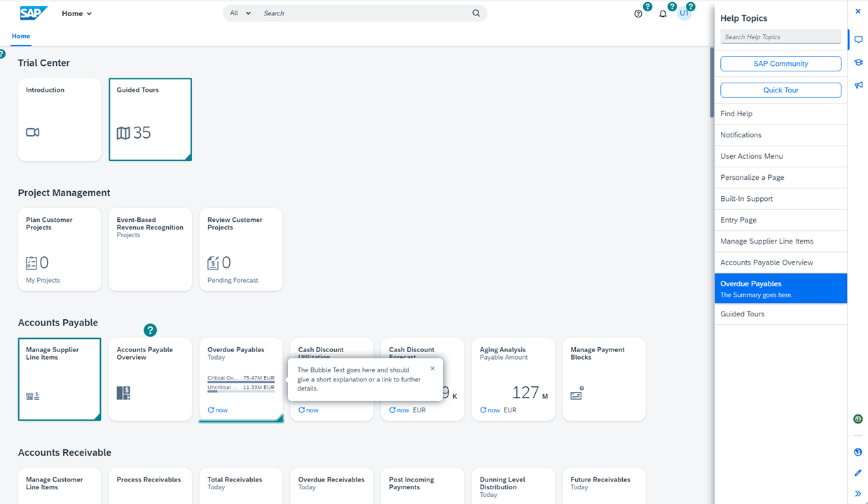The height and width of the screenshot is (504, 868).
Task: Expand the search scope All dropdown
Action: [240, 13]
